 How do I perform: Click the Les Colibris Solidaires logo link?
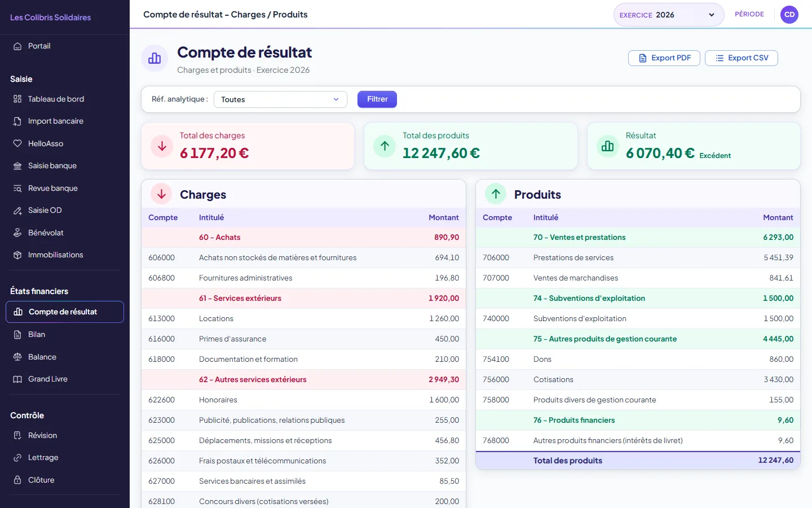[x=51, y=17]
